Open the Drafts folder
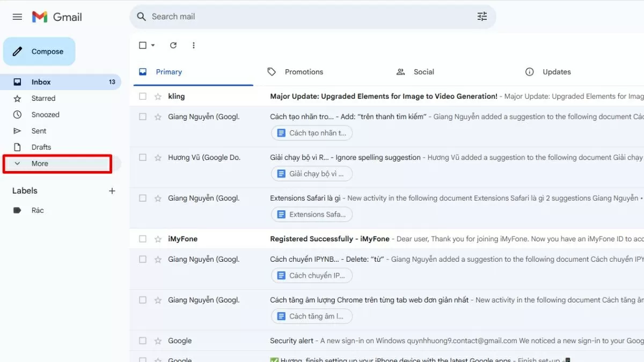Viewport: 644px width, 362px height. (x=17, y=147)
